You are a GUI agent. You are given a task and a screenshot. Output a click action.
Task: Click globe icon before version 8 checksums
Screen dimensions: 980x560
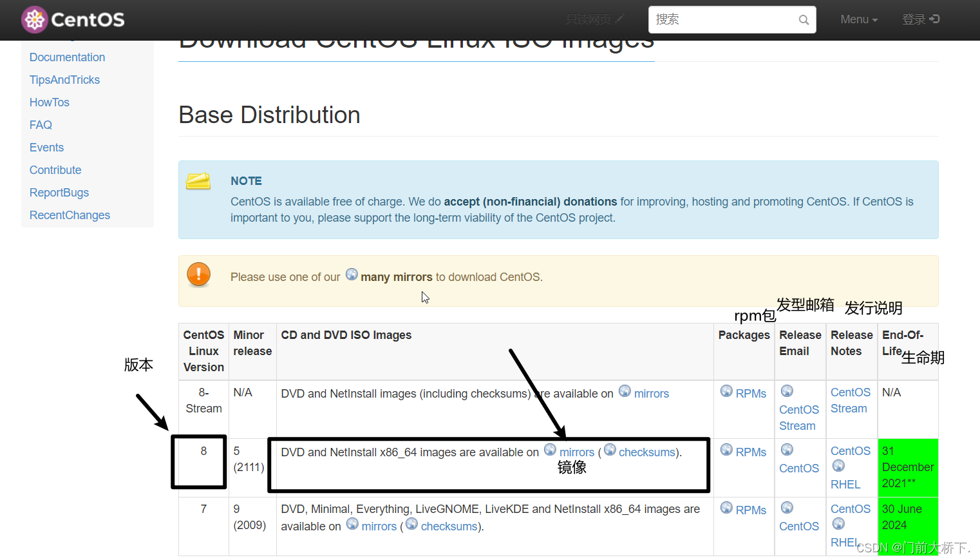pos(610,449)
